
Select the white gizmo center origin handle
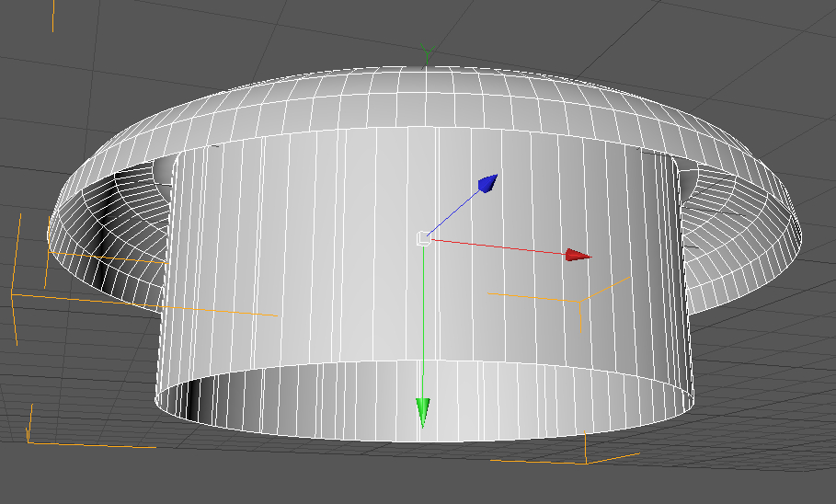[x=423, y=239]
